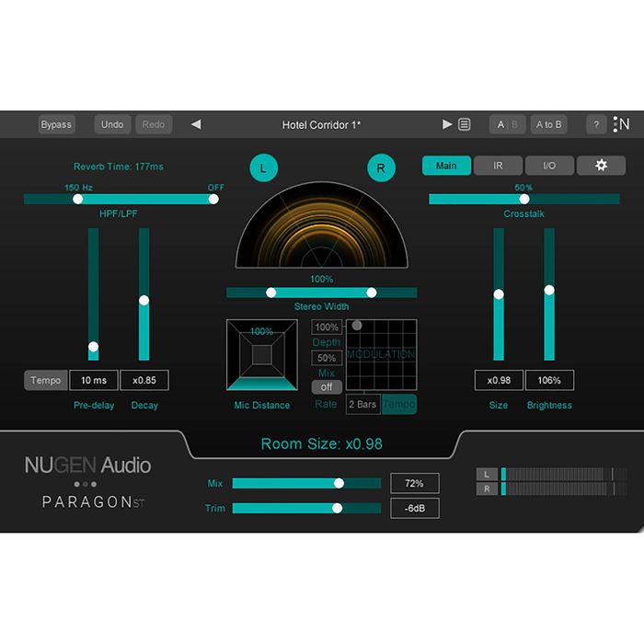
Task: Click the NUGEN logo icon in the top bar
Action: pos(623,124)
